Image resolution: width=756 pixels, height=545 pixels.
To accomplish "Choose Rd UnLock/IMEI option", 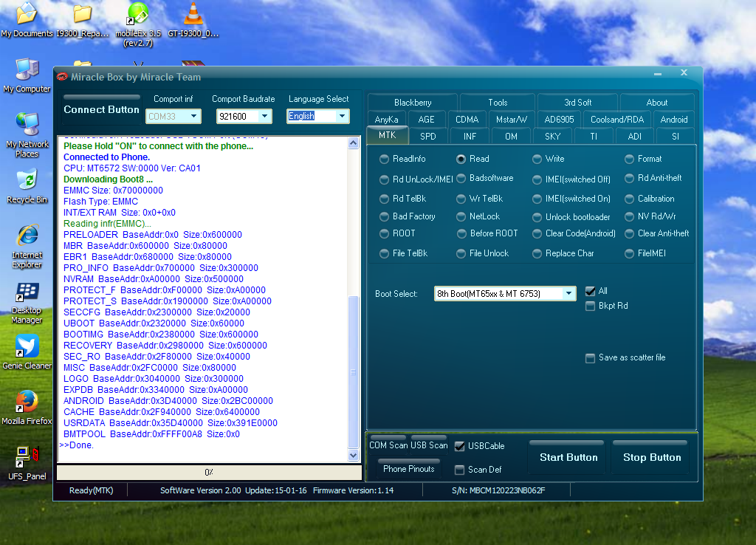I will pyautogui.click(x=416, y=179).
